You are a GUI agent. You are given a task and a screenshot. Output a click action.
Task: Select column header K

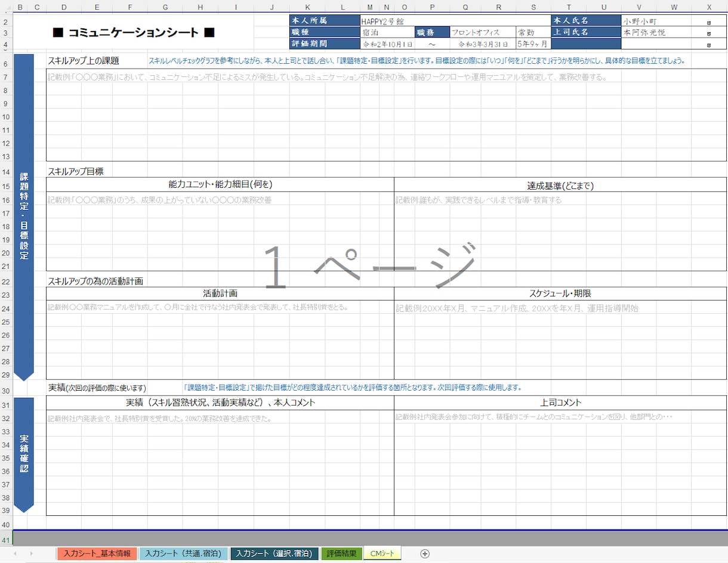(x=307, y=7)
